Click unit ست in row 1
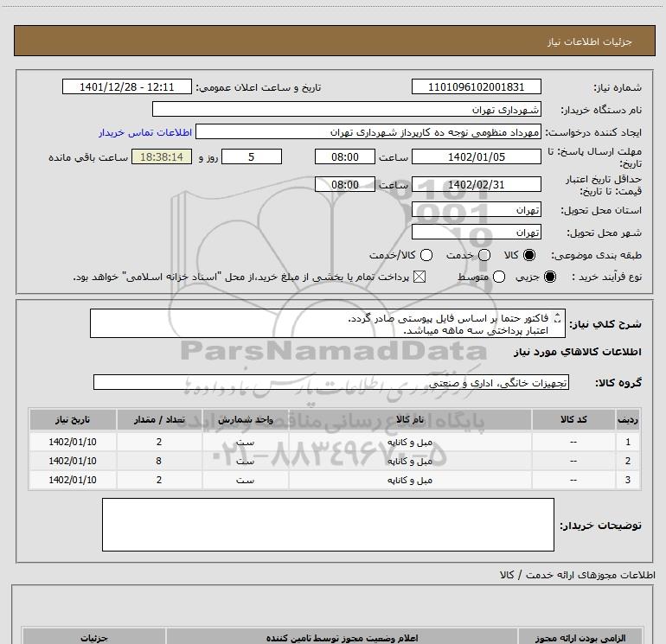Screen dimensions: 666x644 [x=245, y=443]
